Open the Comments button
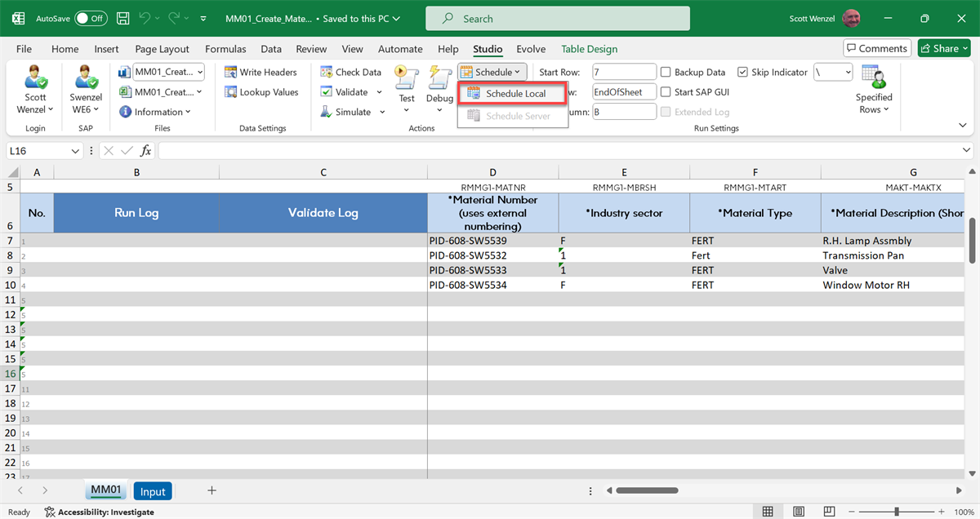Screen dimensions: 980x519 pyautogui.click(x=877, y=48)
